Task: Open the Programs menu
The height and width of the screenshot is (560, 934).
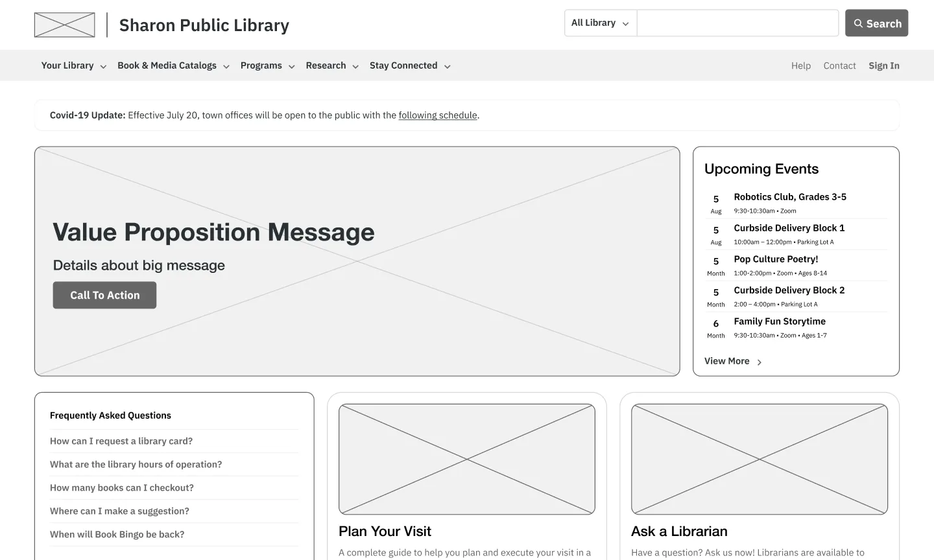Action: point(267,65)
